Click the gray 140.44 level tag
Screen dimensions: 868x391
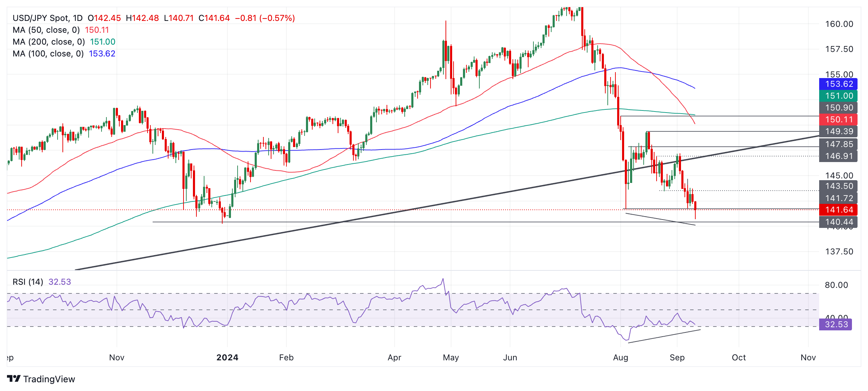(x=838, y=222)
